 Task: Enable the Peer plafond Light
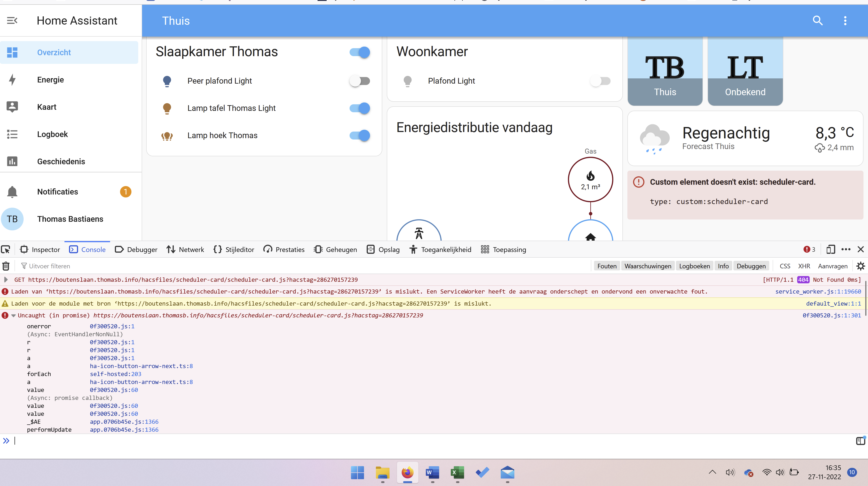point(359,81)
